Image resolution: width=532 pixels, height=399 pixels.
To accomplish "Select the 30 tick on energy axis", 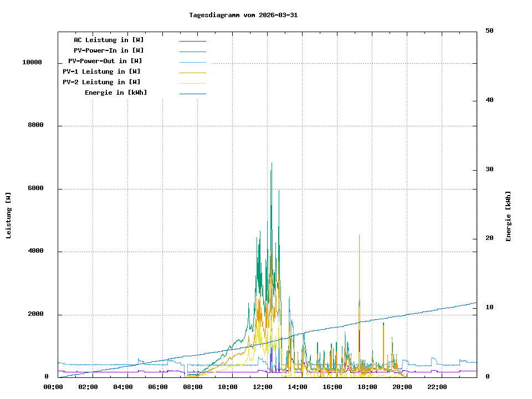I will 489,170.
